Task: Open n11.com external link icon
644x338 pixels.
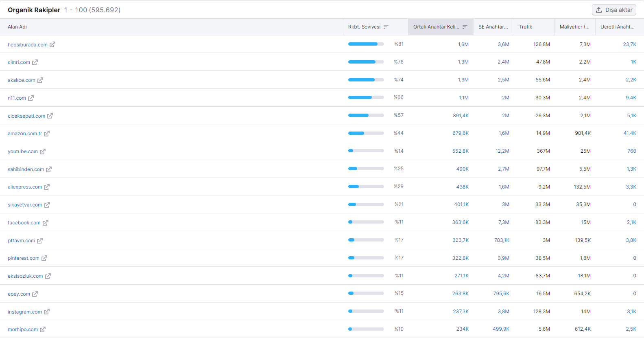Action: pyautogui.click(x=31, y=98)
